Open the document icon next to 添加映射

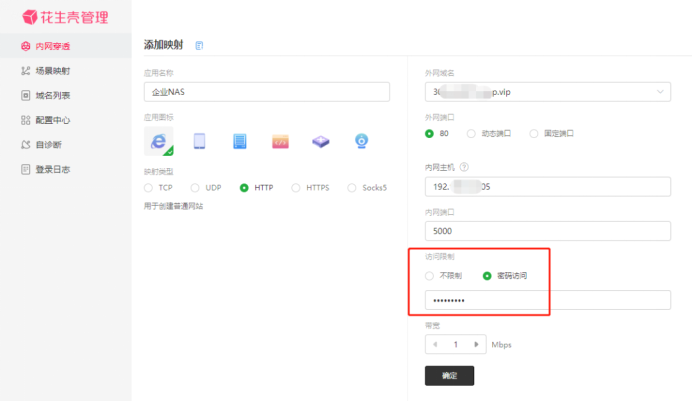pyautogui.click(x=200, y=45)
